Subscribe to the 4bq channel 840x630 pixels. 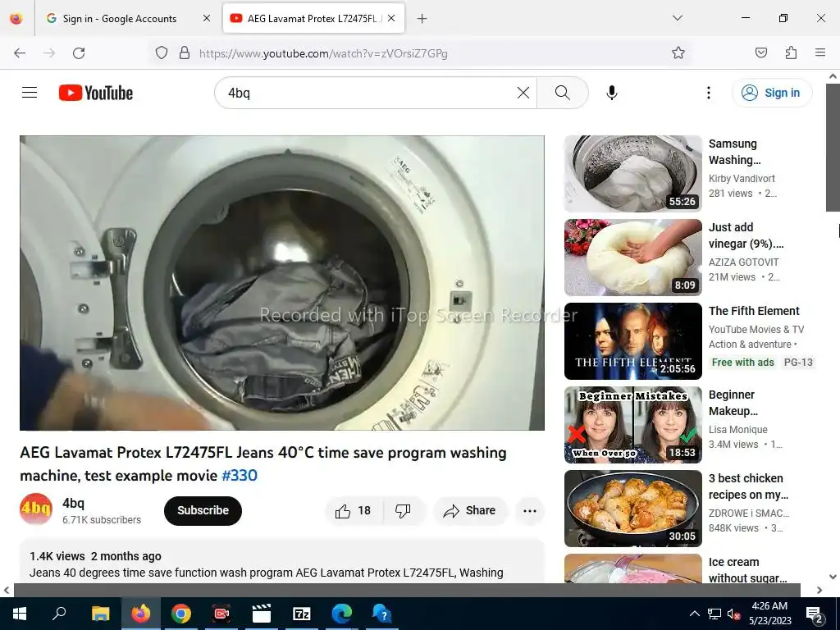pyautogui.click(x=203, y=510)
